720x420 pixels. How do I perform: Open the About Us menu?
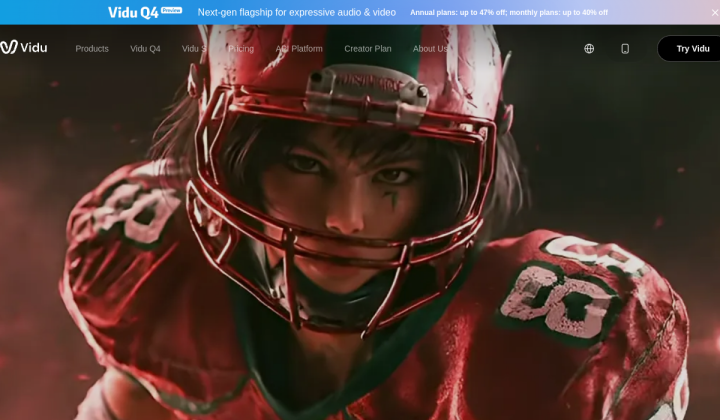click(430, 49)
